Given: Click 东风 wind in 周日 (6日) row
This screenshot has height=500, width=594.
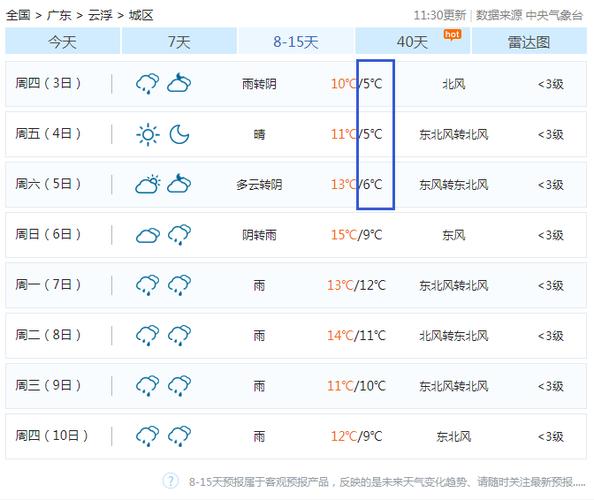Looking at the screenshot, I should (x=454, y=235).
